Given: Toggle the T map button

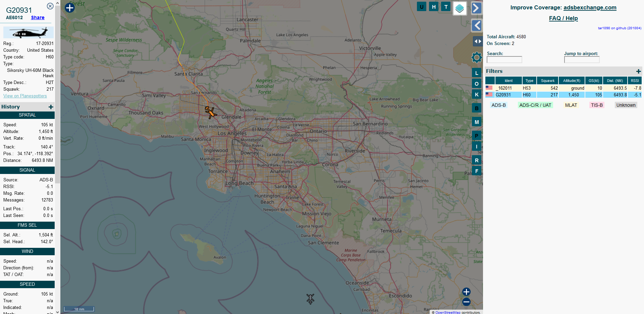Looking at the screenshot, I should [446, 7].
